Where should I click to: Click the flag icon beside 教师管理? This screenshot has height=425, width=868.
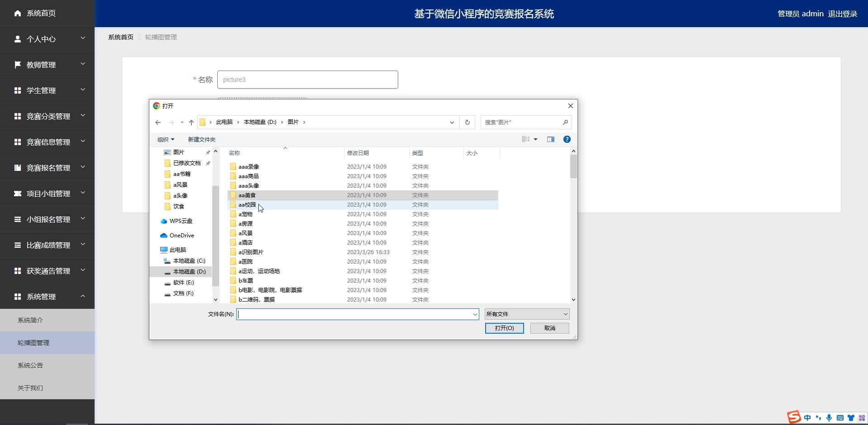point(18,65)
